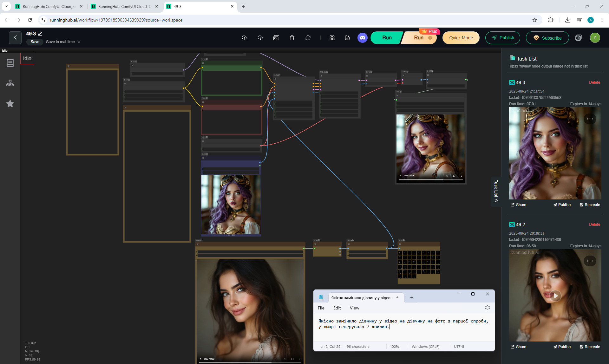Image resolution: width=609 pixels, height=364 pixels.
Task: Click the cloud upload workflow icon
Action: tap(244, 38)
